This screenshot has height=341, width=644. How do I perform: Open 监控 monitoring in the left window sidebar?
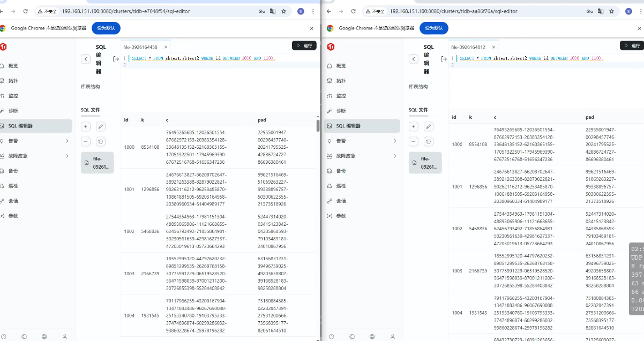[13, 96]
